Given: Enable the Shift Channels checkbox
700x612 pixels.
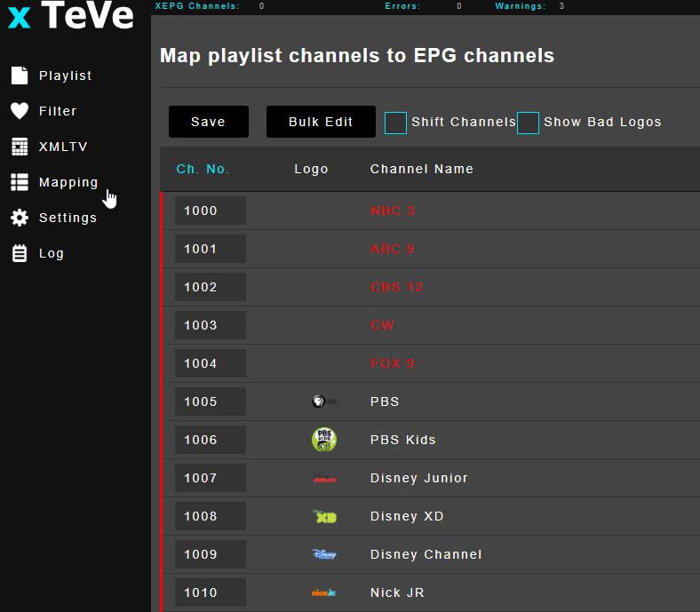Looking at the screenshot, I should (395, 123).
